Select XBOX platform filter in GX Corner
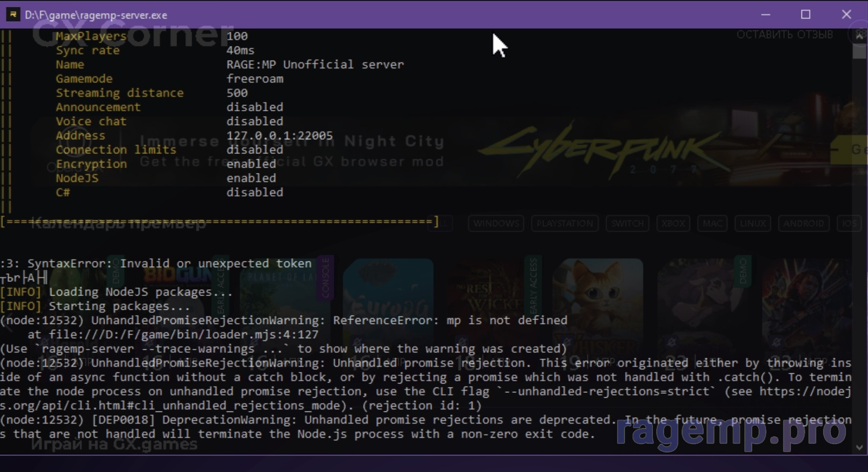Screen dimensions: 868x472 (x=673, y=223)
